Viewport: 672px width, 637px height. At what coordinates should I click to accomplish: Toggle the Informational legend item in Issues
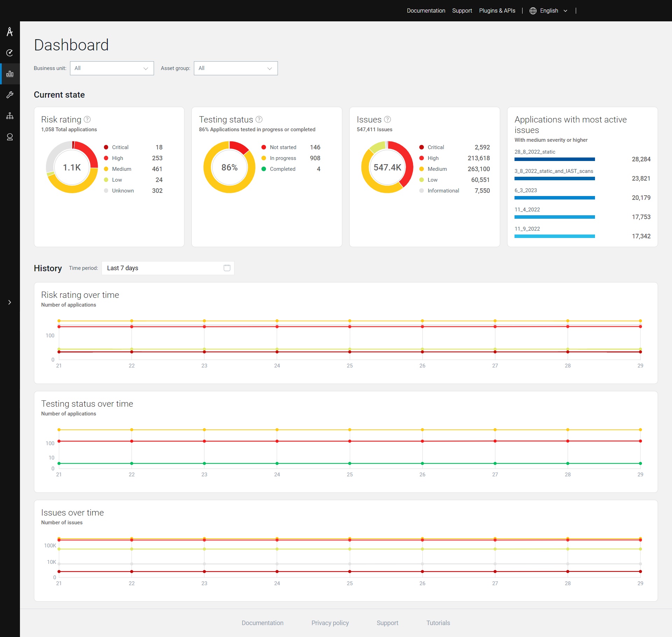point(443,191)
